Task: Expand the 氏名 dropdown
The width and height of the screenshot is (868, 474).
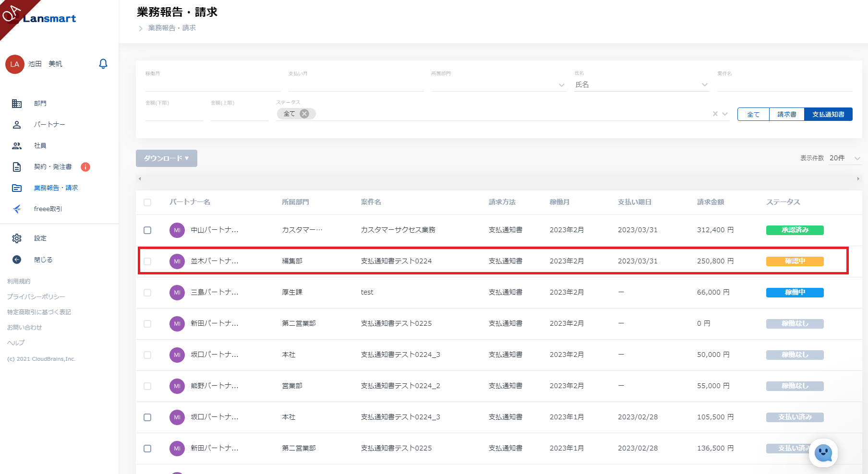Action: point(704,85)
